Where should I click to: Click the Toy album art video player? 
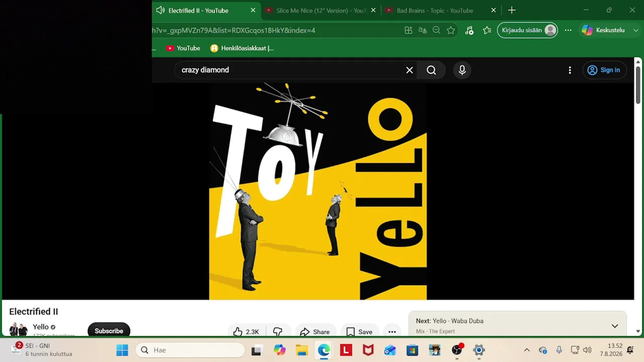tap(318, 191)
